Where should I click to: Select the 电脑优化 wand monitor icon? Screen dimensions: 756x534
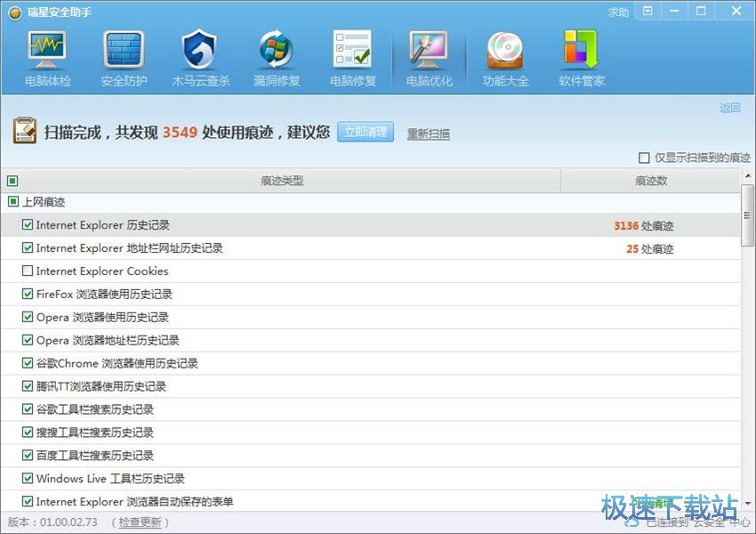(429, 50)
